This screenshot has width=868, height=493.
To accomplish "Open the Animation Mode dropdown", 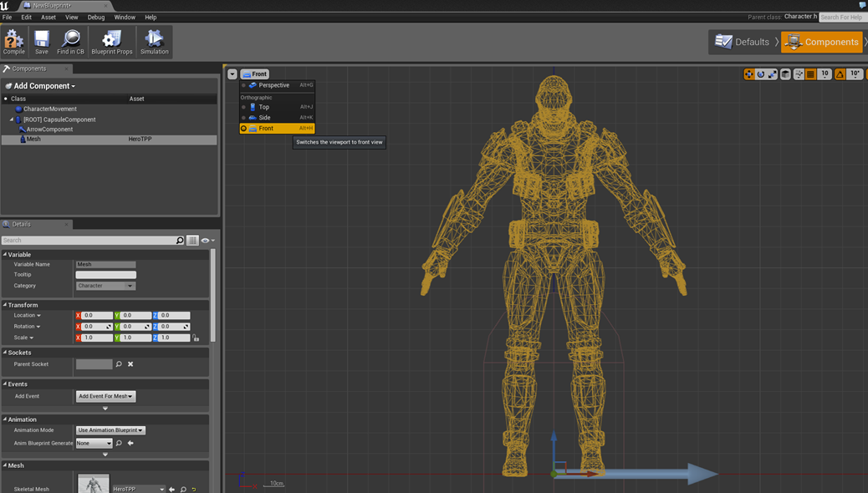I will (110, 430).
